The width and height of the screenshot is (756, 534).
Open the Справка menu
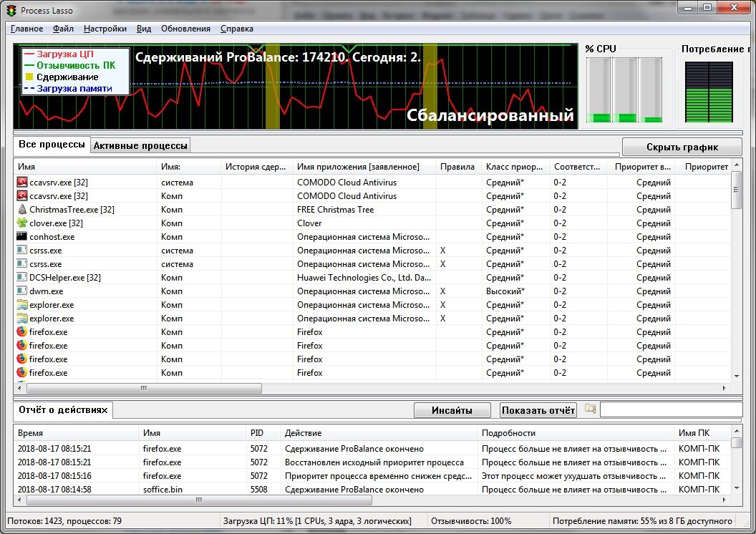coord(237,29)
